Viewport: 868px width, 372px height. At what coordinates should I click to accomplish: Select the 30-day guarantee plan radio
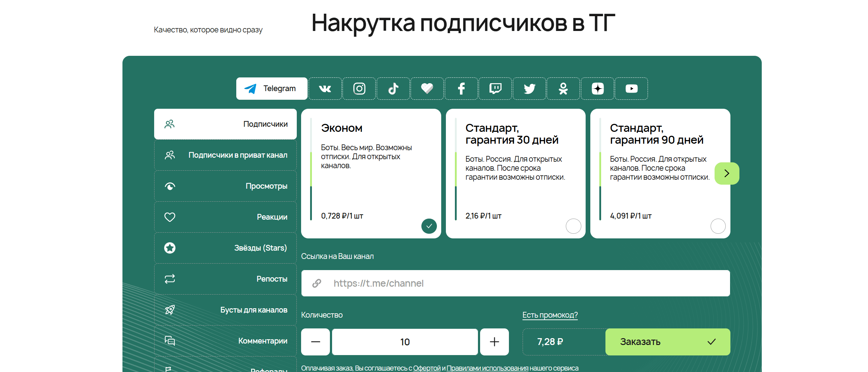click(x=573, y=226)
